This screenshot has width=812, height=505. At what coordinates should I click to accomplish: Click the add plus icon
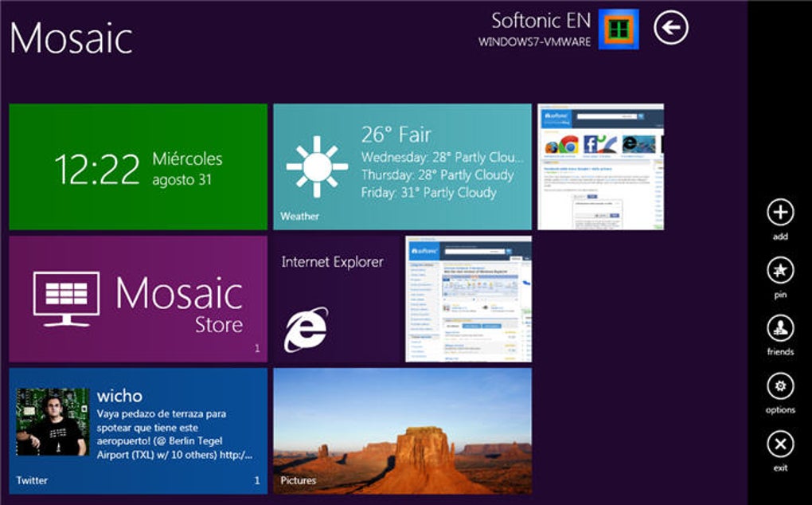[780, 212]
